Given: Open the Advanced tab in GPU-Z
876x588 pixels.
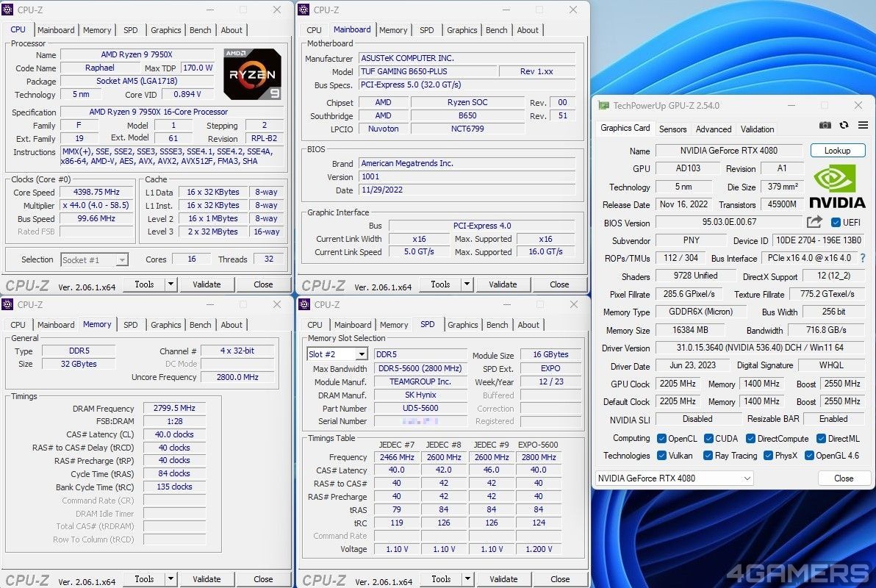Looking at the screenshot, I should (x=714, y=129).
